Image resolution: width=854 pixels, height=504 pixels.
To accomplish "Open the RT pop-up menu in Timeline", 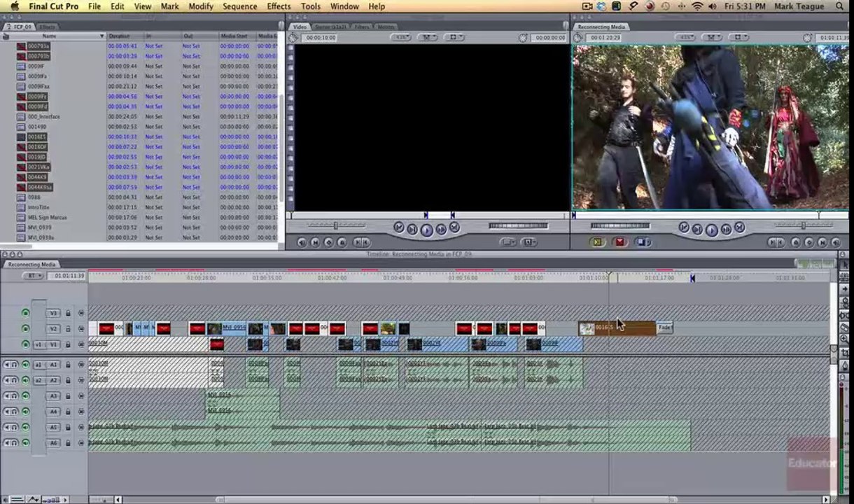I will (33, 276).
